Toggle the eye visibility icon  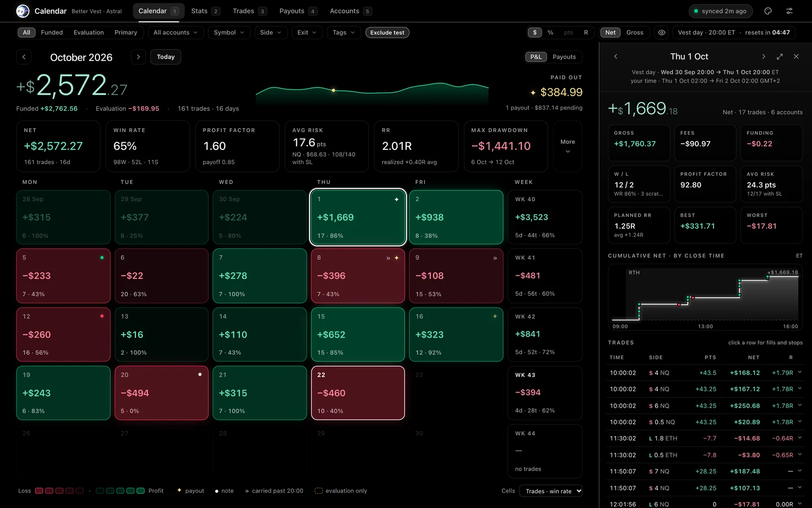pyautogui.click(x=662, y=33)
